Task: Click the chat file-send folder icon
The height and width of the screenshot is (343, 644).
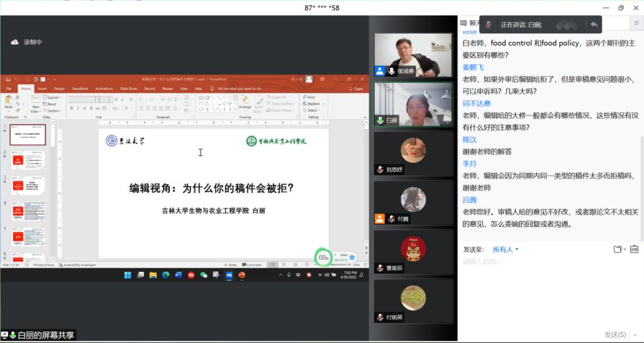Action: [618, 249]
